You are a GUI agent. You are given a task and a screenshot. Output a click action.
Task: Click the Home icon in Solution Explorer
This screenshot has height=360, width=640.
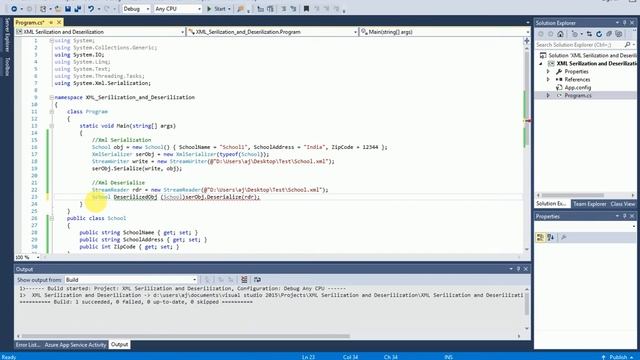[x=560, y=34]
